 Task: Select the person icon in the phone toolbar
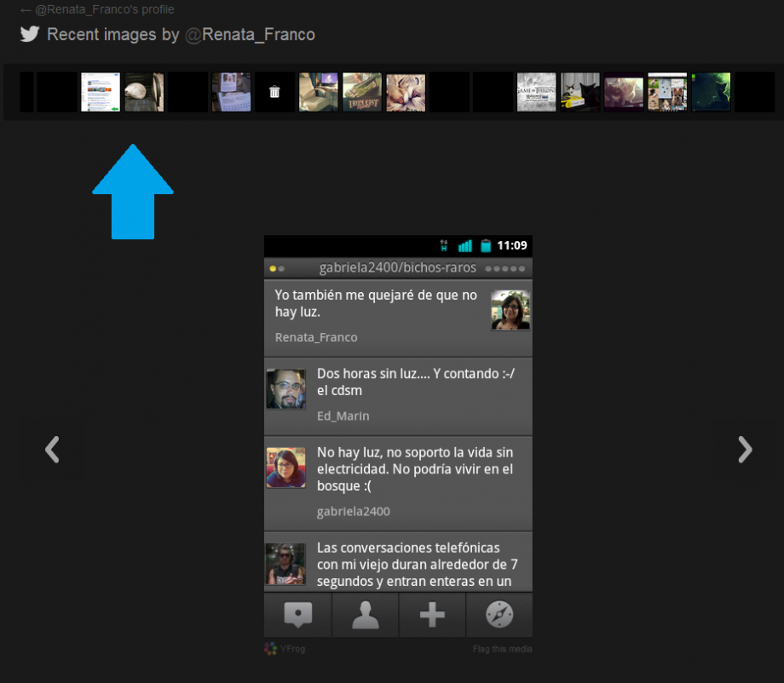pyautogui.click(x=365, y=614)
